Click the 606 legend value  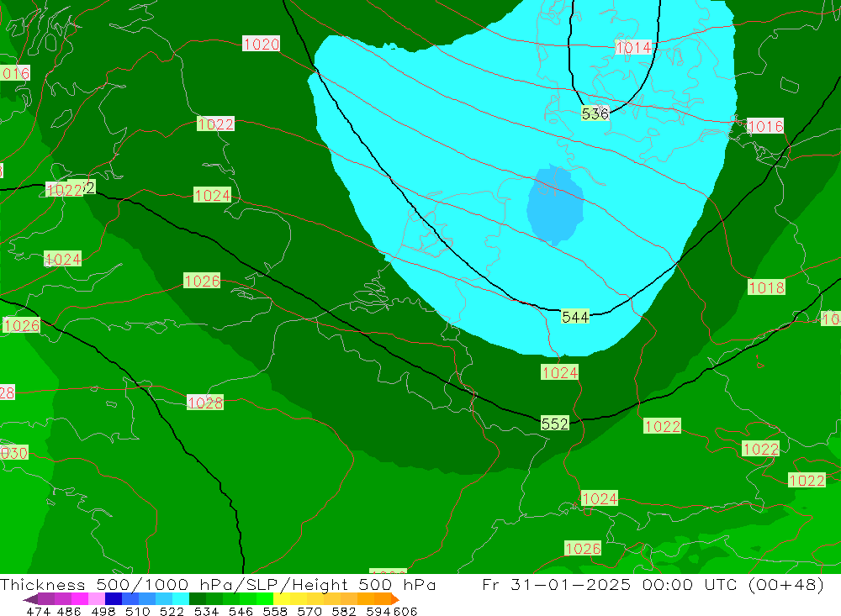(x=405, y=611)
